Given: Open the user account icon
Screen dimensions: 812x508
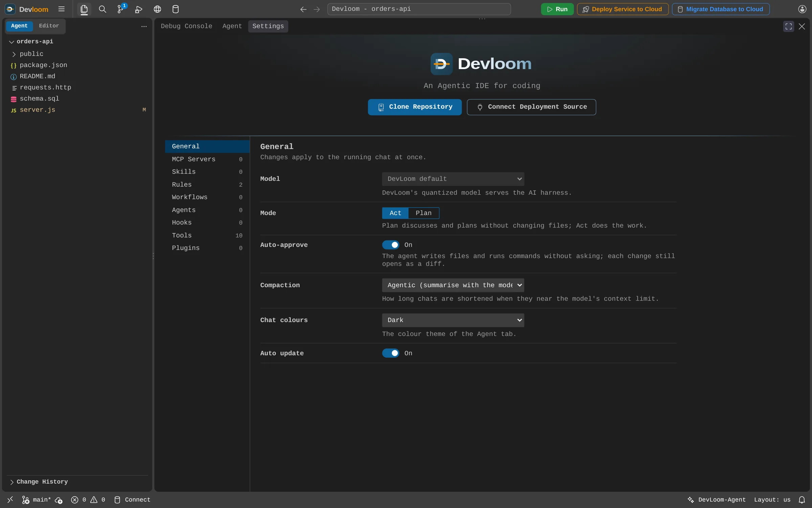Looking at the screenshot, I should [802, 9].
